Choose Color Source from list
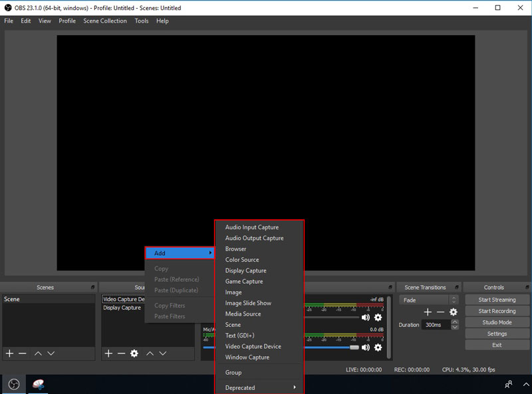Screen dimensions: 532x394 click(x=259, y=260)
